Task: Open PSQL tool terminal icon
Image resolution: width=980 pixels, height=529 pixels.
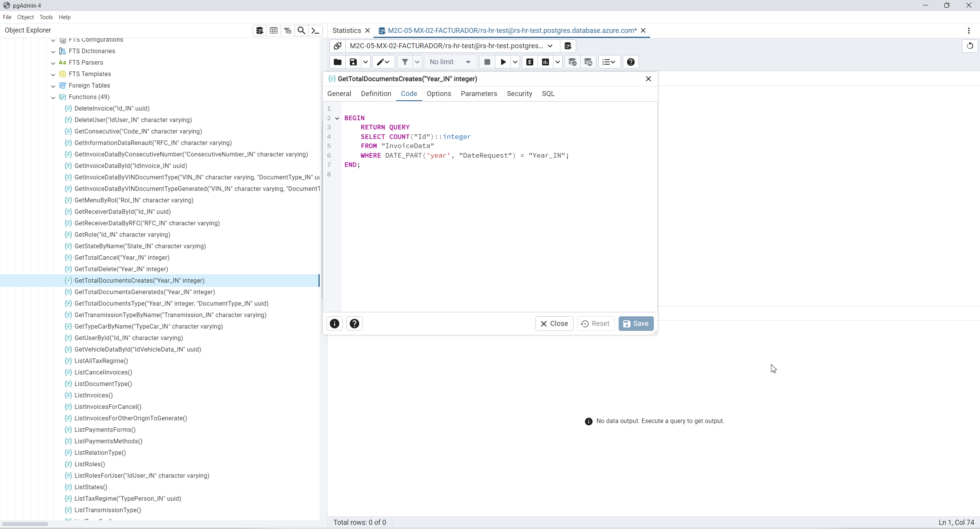Action: 315,31
